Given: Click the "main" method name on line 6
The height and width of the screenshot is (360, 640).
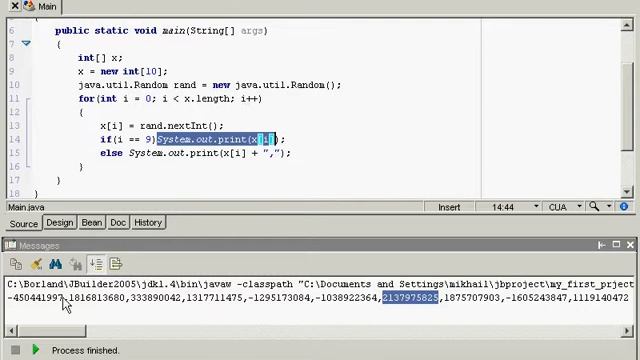Looking at the screenshot, I should click(173, 31).
